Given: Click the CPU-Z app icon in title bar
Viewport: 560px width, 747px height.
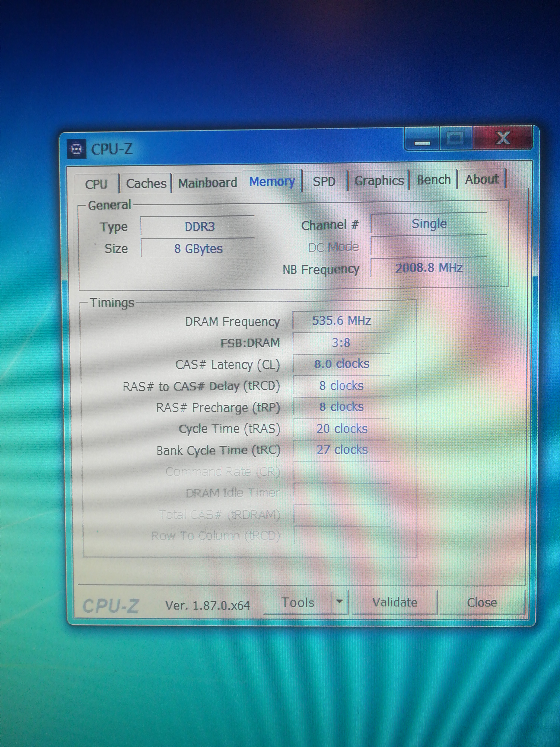Looking at the screenshot, I should point(76,149).
